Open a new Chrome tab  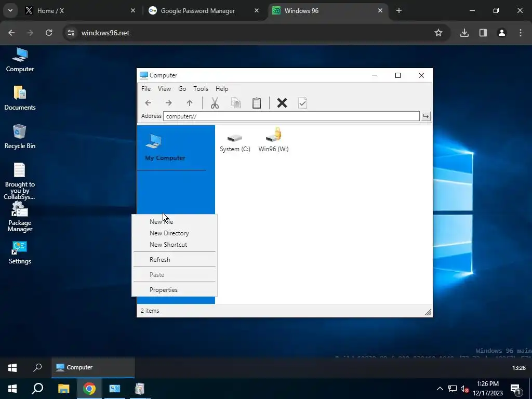pyautogui.click(x=399, y=11)
